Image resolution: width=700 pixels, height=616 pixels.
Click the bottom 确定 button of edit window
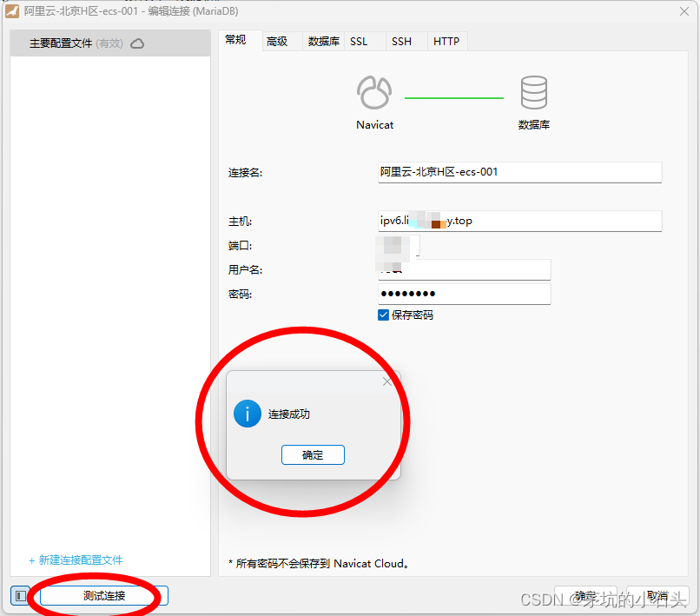pyautogui.click(x=585, y=596)
